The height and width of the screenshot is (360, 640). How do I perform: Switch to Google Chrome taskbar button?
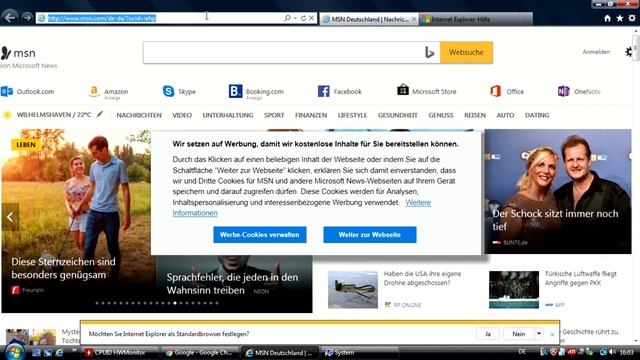[200, 353]
